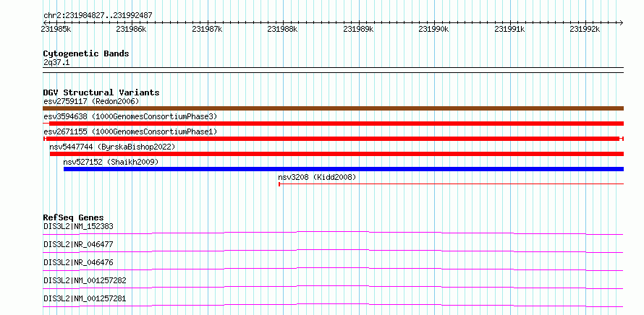The height and width of the screenshot is (315, 644).
Task: Click the blue nsv527152 variant bar
Action: click(x=344, y=169)
